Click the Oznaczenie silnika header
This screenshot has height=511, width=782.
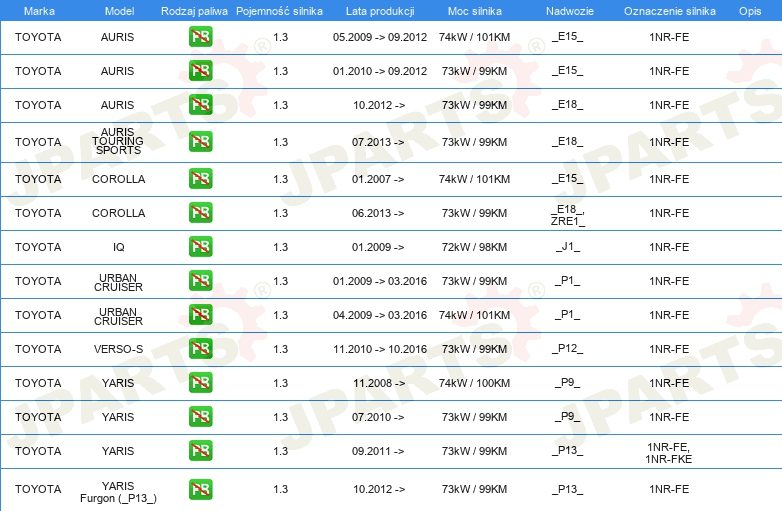click(x=669, y=11)
